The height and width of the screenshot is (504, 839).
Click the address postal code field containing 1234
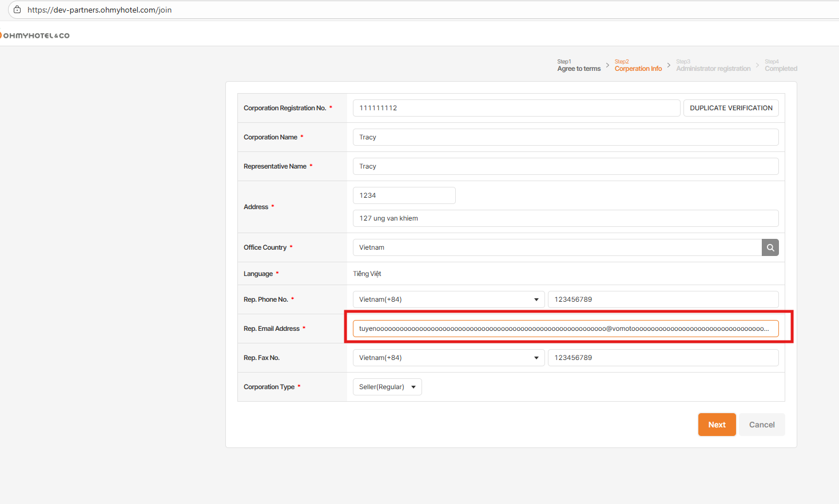click(x=404, y=195)
